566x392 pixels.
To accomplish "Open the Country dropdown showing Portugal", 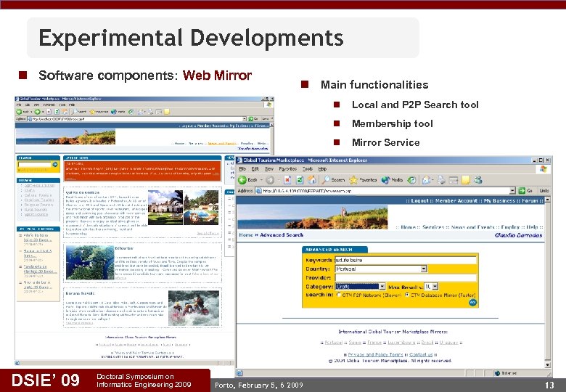I will point(424,269).
